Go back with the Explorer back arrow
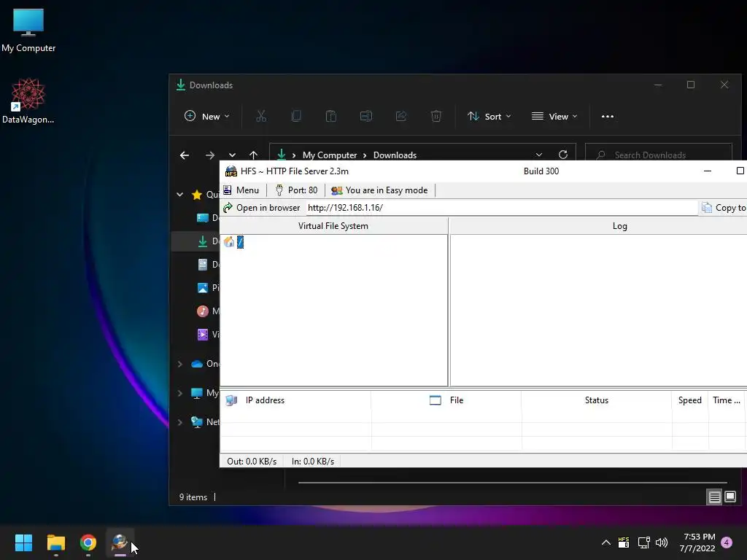The image size is (747, 560). (185, 155)
